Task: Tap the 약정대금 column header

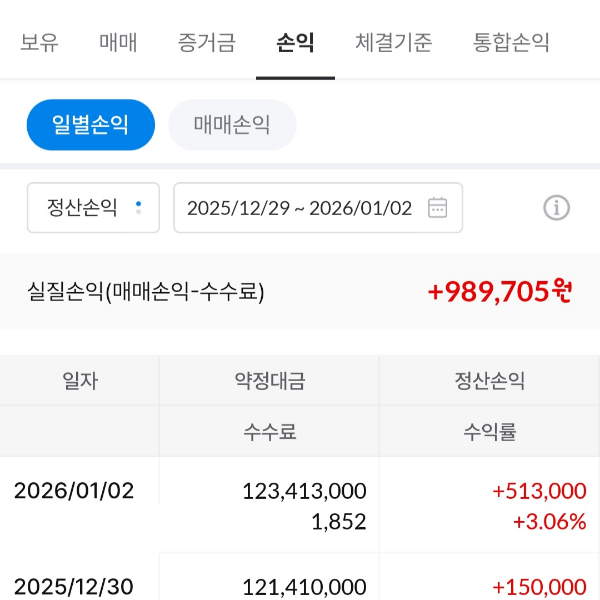Action: tap(269, 380)
